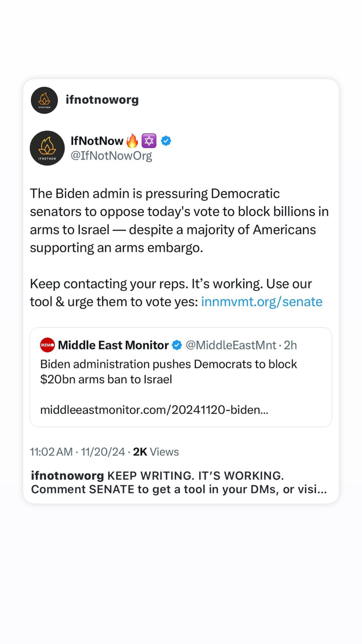Screen dimensions: 362x644
Task: Open Middle East Monitor's account name
Action: click(x=113, y=345)
